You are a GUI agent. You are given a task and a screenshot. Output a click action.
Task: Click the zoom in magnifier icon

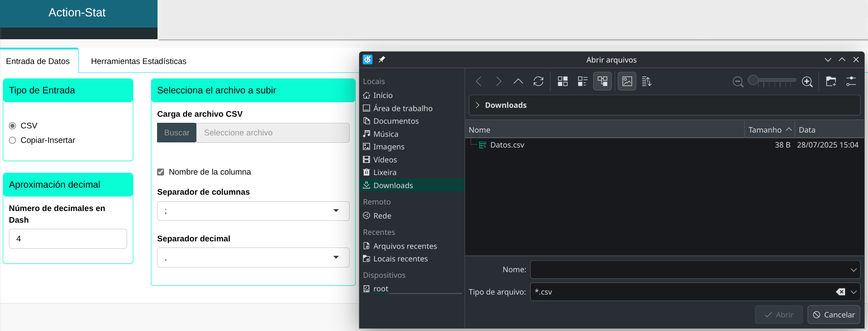point(807,82)
